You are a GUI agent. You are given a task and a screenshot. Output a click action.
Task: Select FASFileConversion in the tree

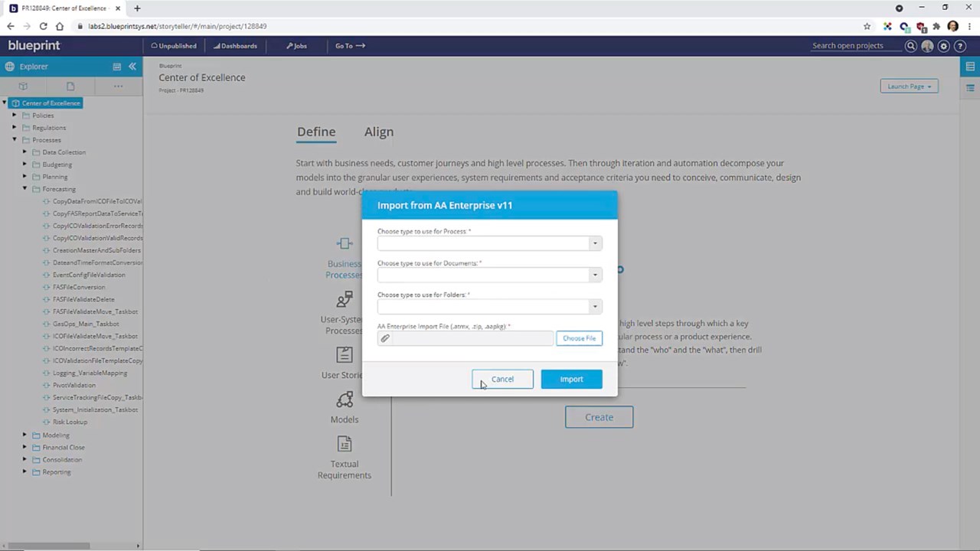coord(79,287)
